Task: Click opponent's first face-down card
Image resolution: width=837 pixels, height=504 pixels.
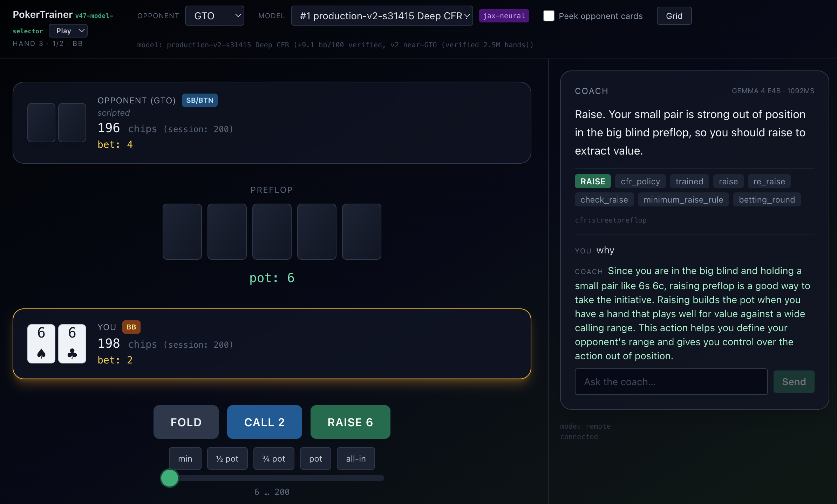Action: (x=41, y=123)
